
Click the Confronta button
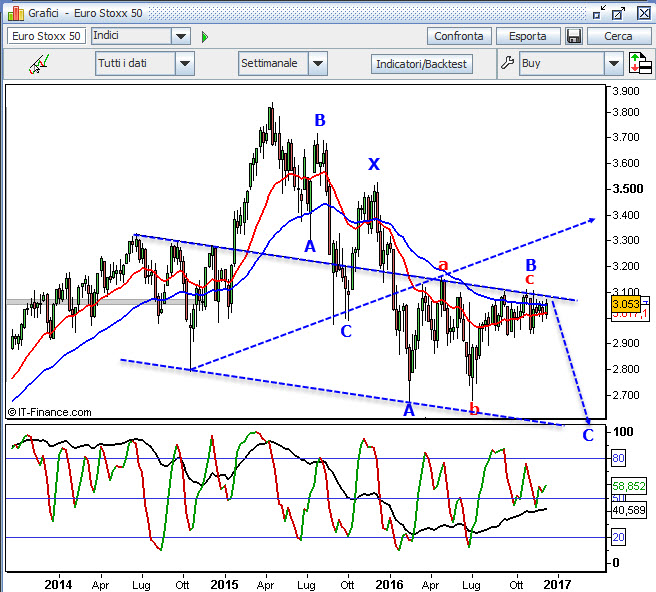click(459, 36)
